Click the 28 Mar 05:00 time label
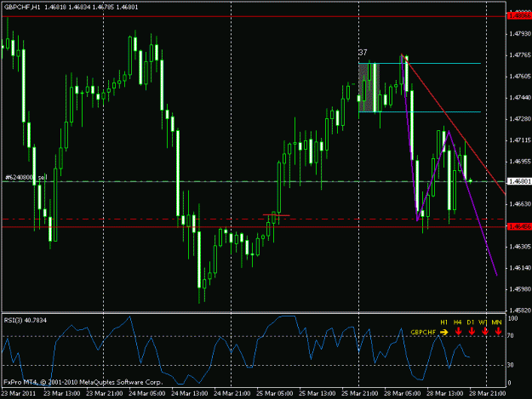Viewport: 532px width, 399px height. pyautogui.click(x=403, y=394)
